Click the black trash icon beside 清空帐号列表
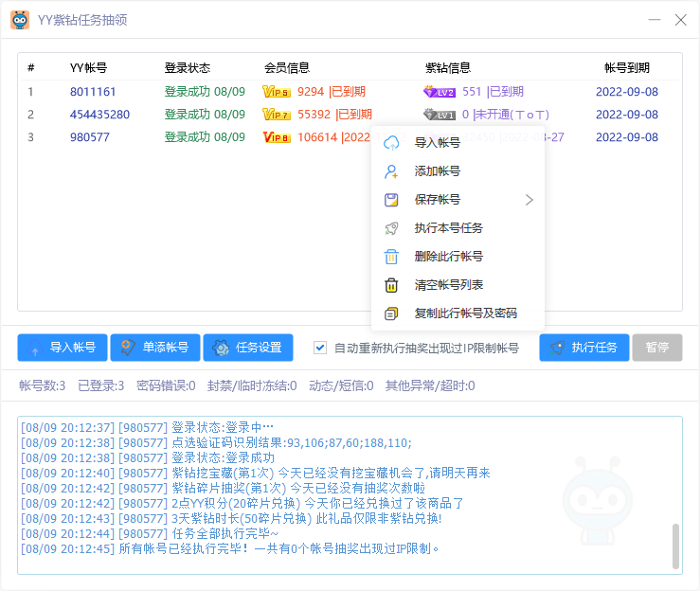 (391, 285)
